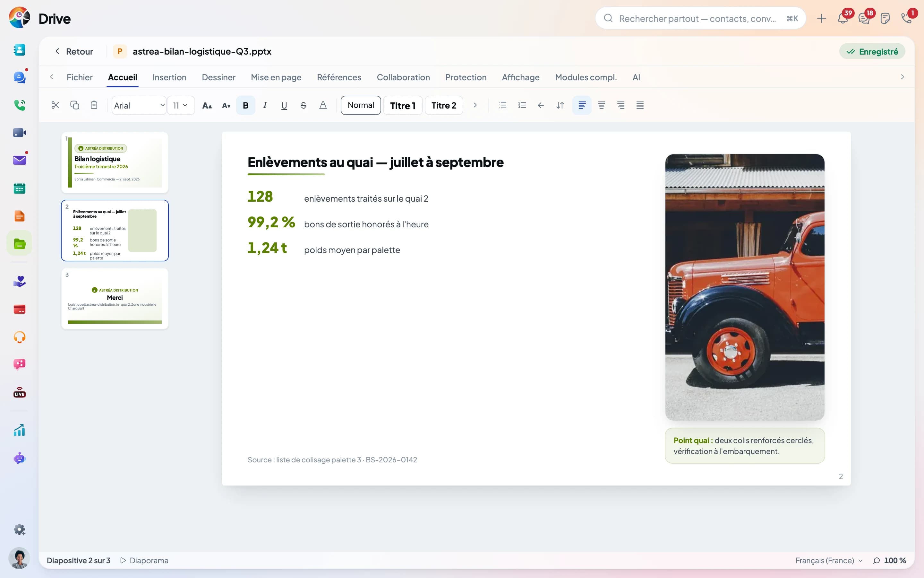Open the notes icon in top bar
Screen dimensions: 924x578
coord(885,18)
